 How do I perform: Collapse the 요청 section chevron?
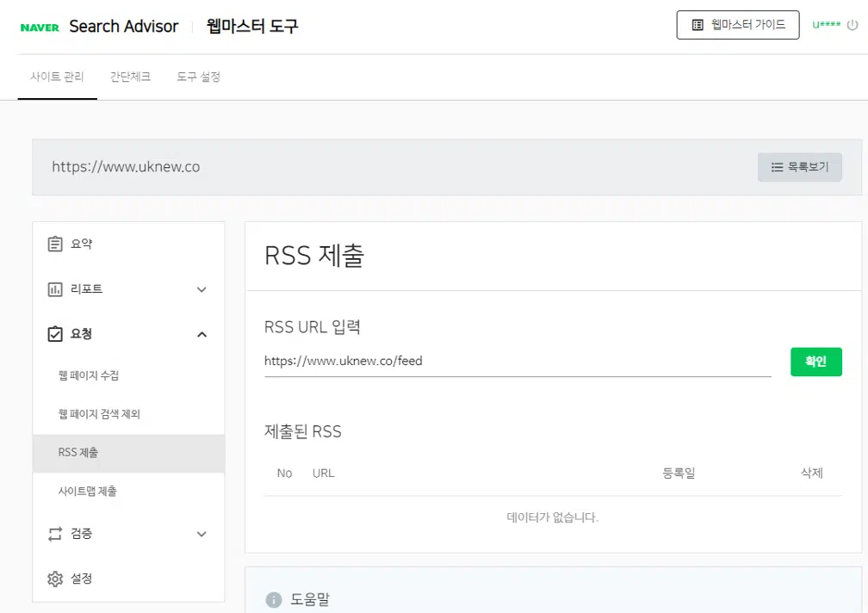tap(202, 334)
